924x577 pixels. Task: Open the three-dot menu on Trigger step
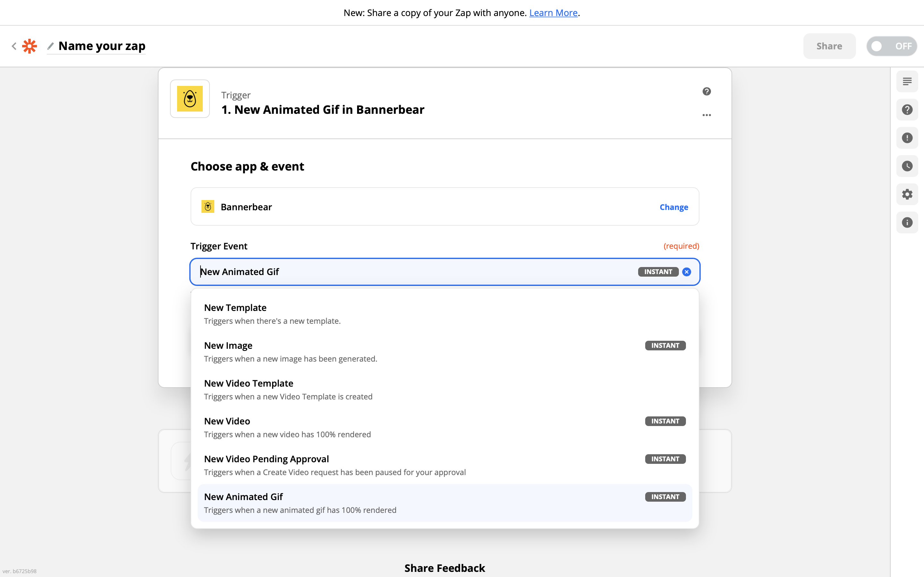tap(706, 115)
